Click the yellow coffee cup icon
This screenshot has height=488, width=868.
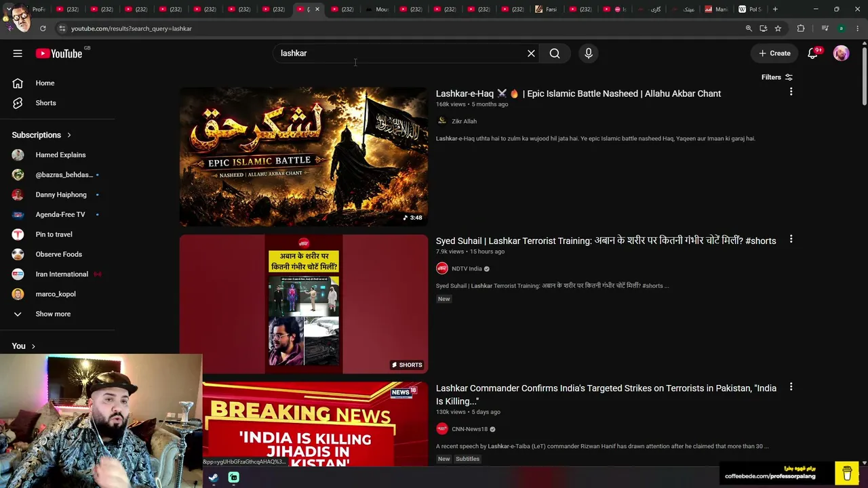tap(847, 473)
